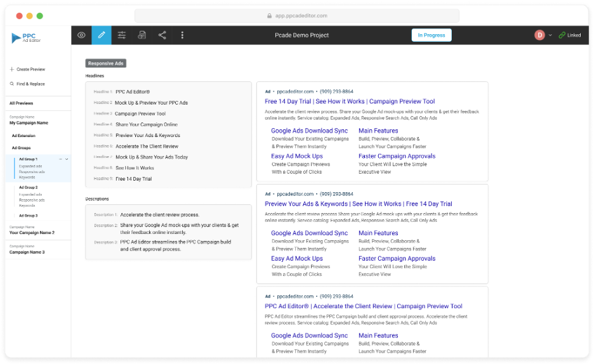Screen dimensions: 594x364
Task: Open the user avatar D menu
Action: click(539, 35)
